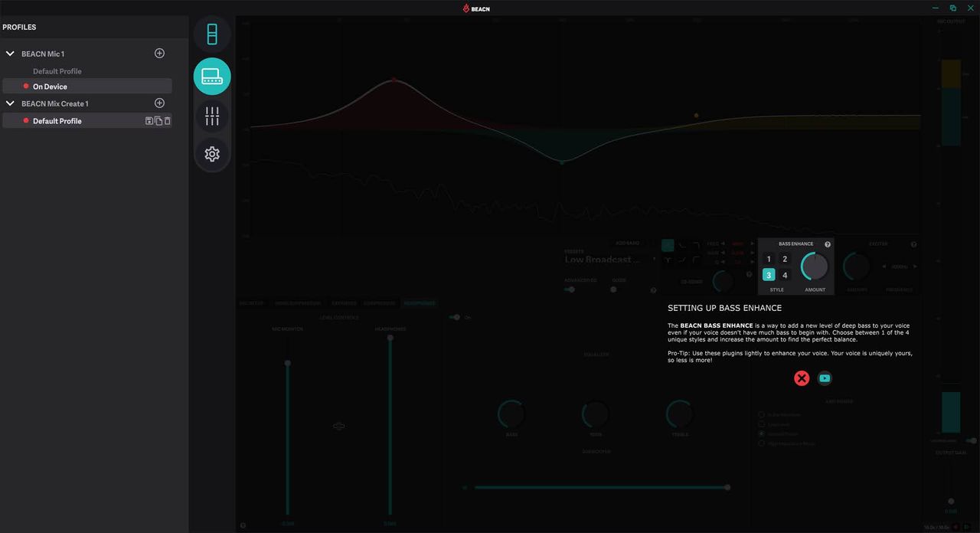
Task: Delete the selected Default Profile via trash icon
Action: click(168, 121)
